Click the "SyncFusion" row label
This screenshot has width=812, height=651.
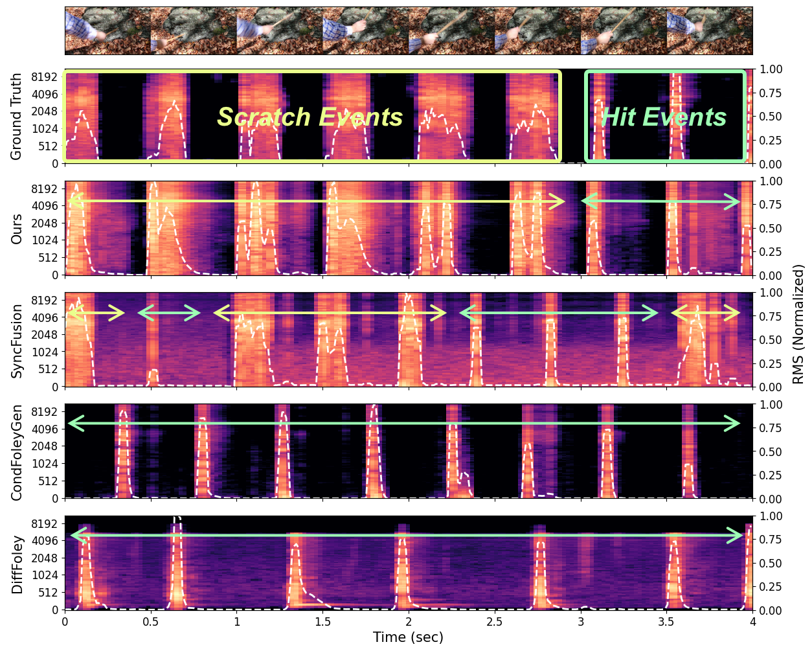(x=16, y=341)
